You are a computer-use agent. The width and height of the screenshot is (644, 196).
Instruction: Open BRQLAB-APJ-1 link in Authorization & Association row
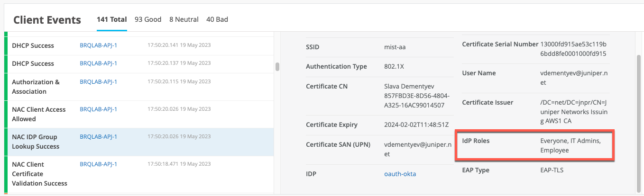[x=98, y=82]
